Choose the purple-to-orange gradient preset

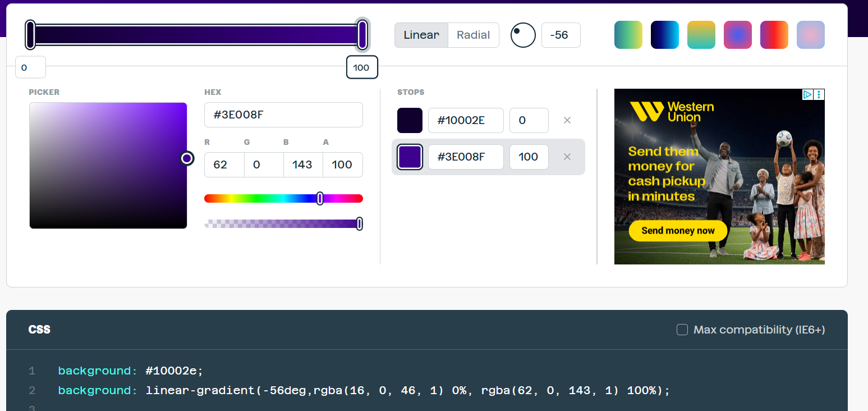point(774,35)
